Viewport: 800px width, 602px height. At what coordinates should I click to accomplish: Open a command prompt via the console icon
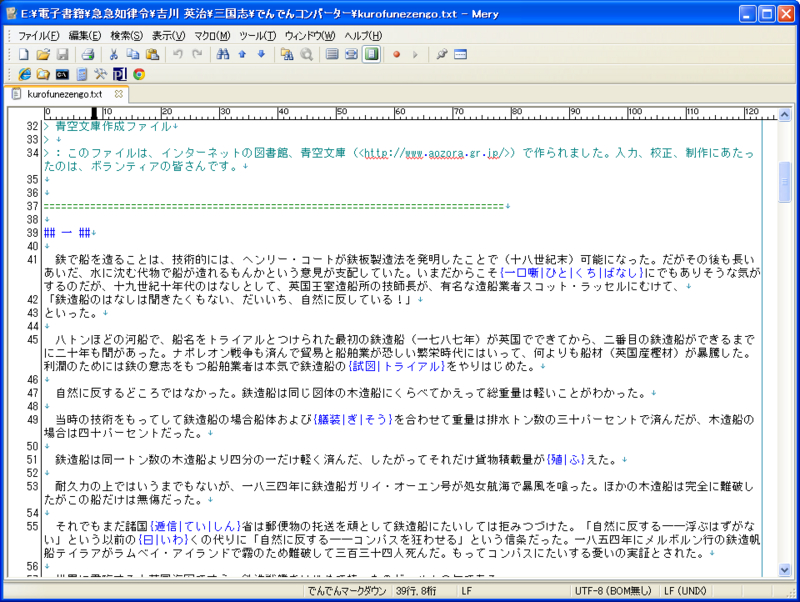point(61,73)
